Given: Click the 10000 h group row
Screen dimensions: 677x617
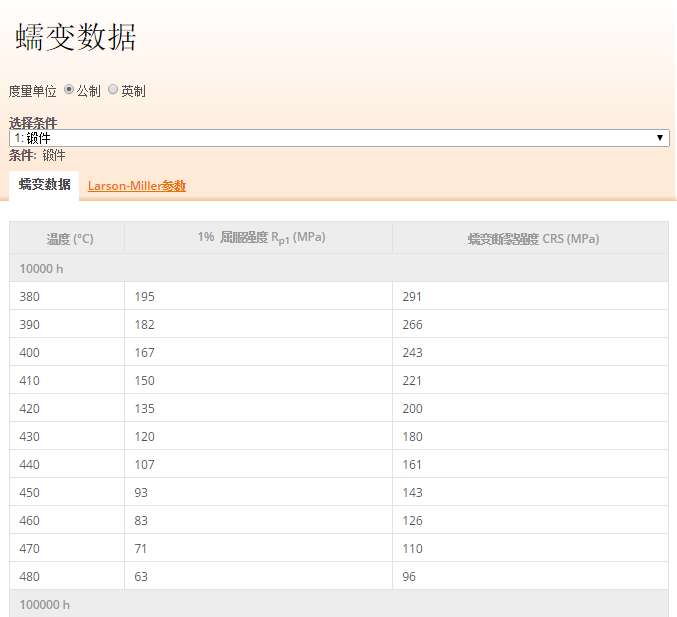Looking at the screenshot, I should (42, 268).
